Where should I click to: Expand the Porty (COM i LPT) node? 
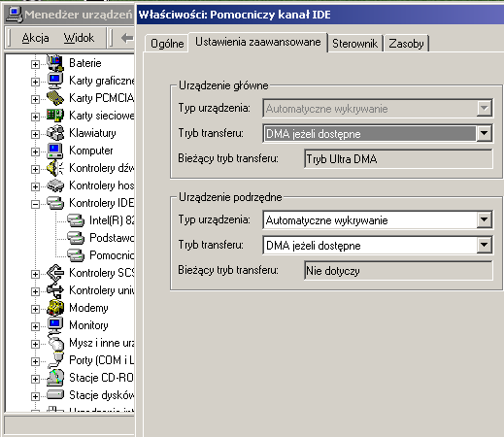point(35,361)
